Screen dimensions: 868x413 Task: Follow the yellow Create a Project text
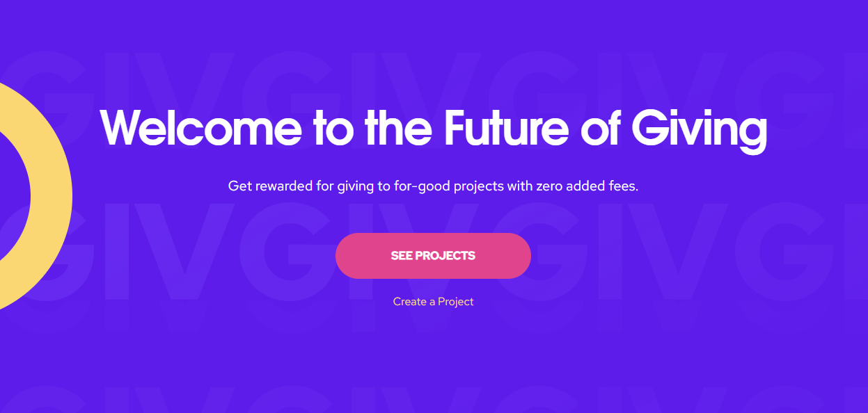coord(433,301)
